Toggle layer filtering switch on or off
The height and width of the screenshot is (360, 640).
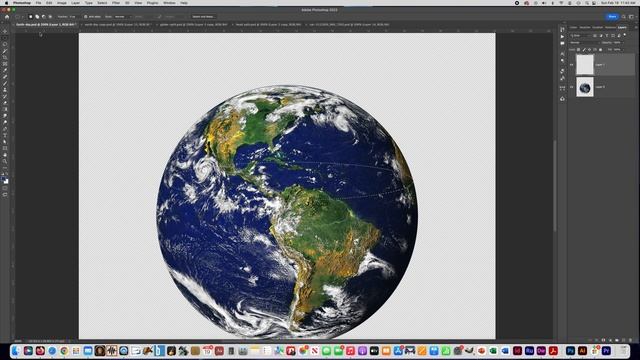624,35
